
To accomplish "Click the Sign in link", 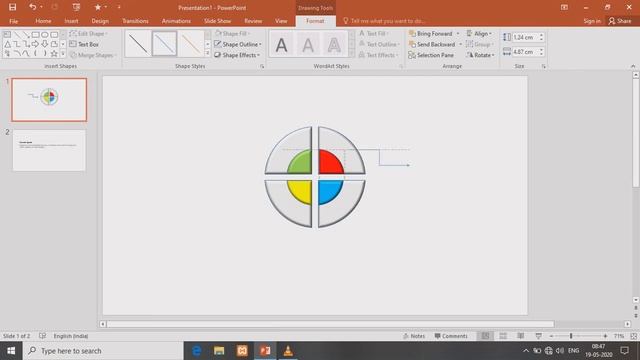I will [592, 21].
